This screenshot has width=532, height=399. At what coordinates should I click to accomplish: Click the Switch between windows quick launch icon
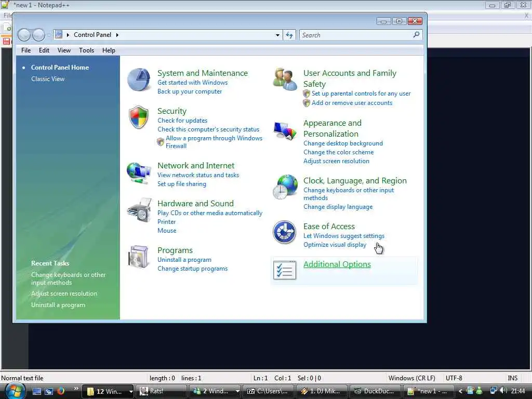[x=49, y=391]
